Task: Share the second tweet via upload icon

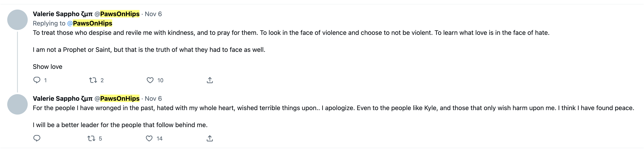Action: tap(210, 138)
